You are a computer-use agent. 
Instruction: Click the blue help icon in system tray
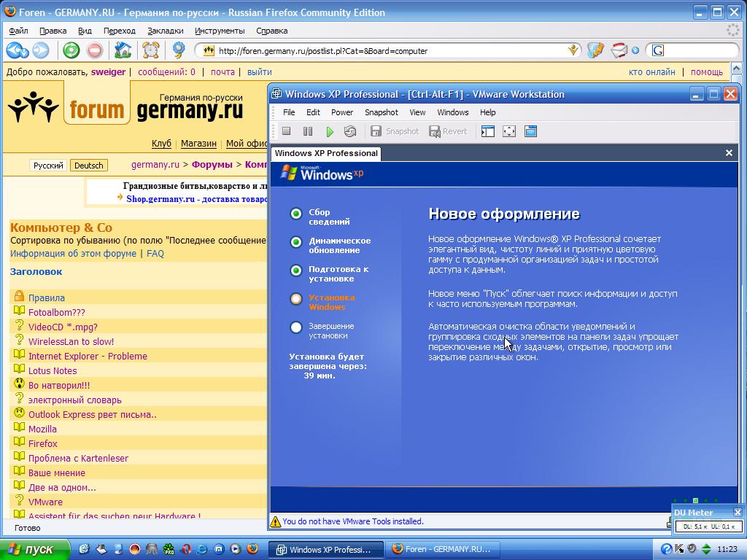point(667,549)
